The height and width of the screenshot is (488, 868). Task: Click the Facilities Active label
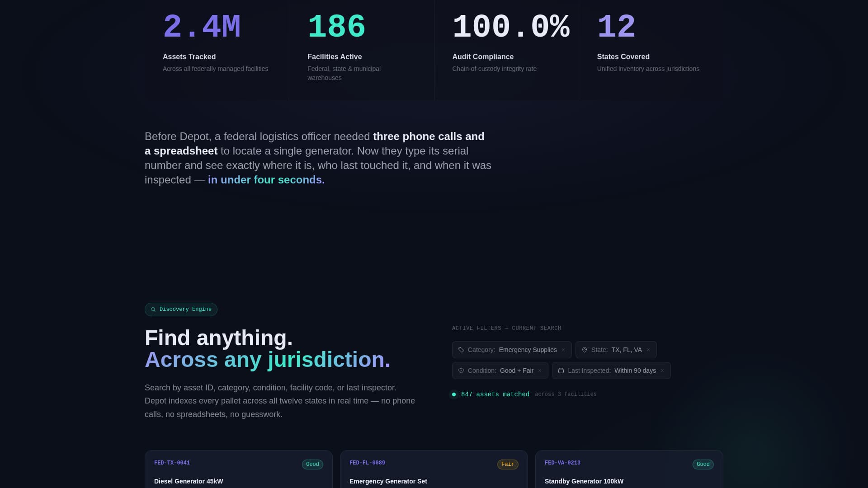335,57
